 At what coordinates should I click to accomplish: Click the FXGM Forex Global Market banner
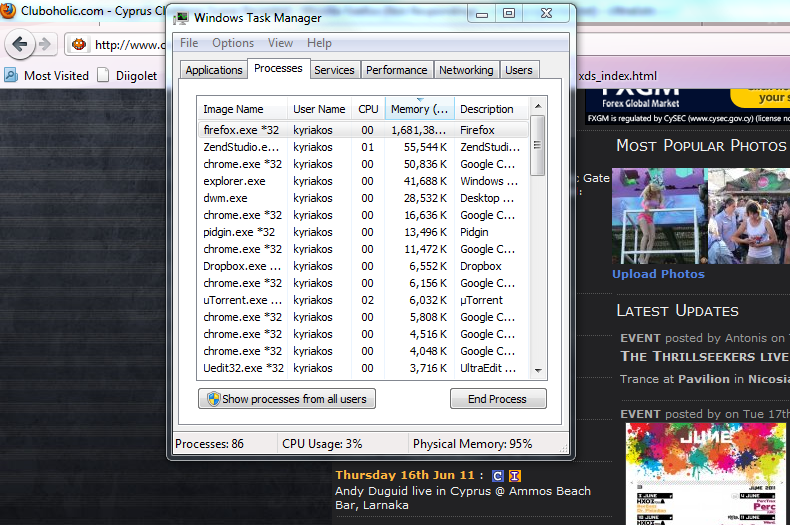click(687, 107)
